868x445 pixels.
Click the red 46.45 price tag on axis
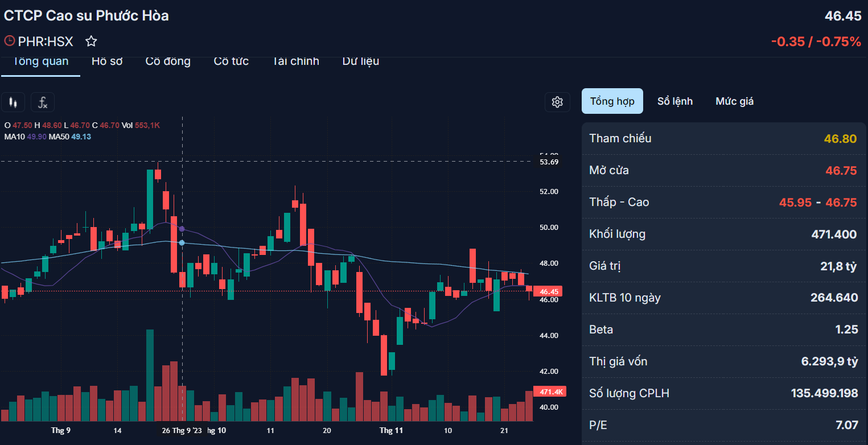click(x=548, y=291)
